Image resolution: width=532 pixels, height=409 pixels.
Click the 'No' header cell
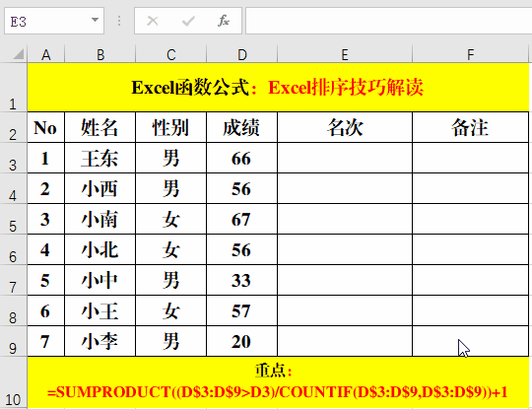[45, 127]
